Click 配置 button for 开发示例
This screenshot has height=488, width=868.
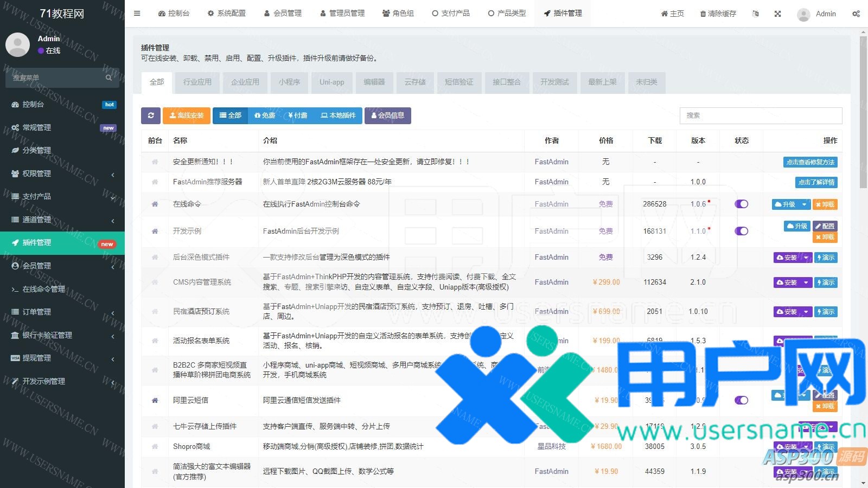click(825, 226)
